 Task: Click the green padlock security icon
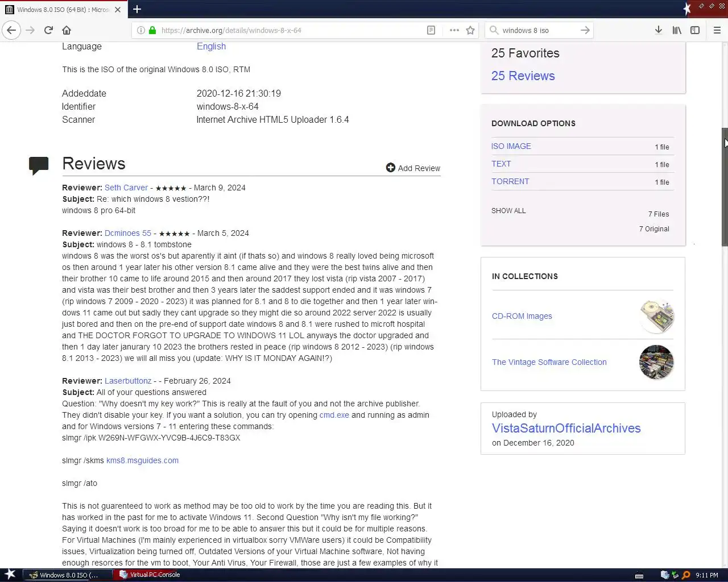152,30
